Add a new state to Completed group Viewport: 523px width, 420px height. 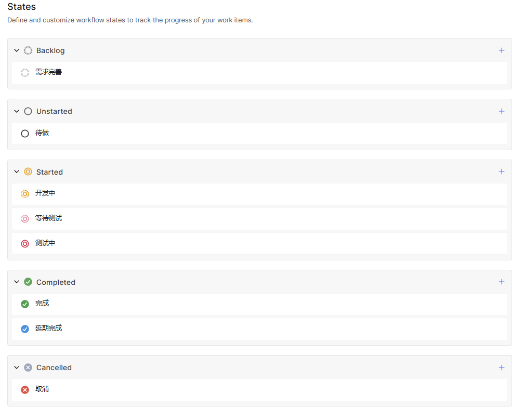[x=501, y=282]
